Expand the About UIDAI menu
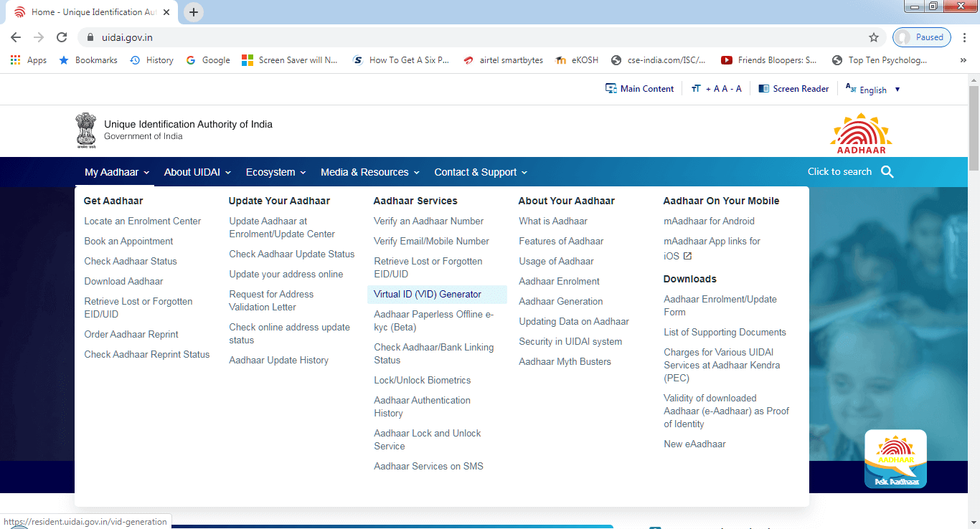The image size is (980, 529). [197, 172]
